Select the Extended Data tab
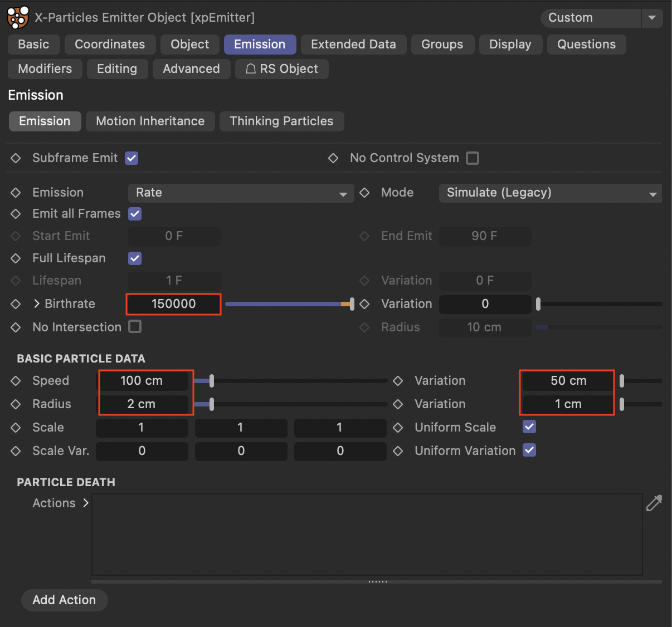 point(353,45)
